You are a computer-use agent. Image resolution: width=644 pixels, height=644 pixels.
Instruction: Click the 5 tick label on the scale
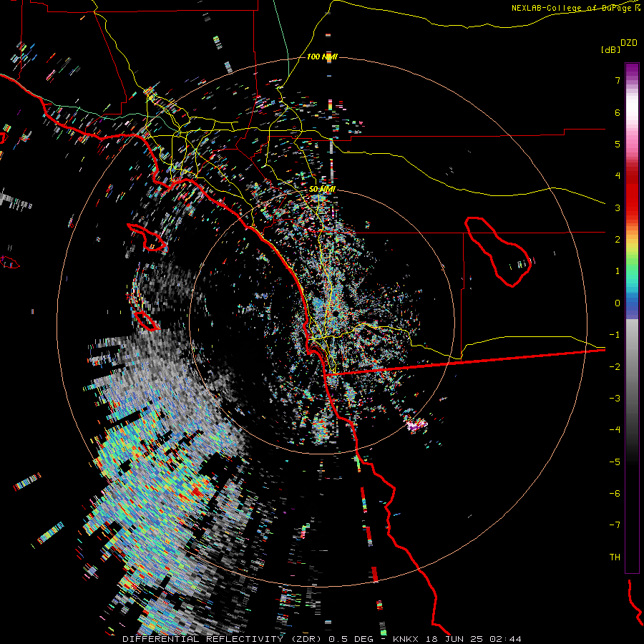(618, 144)
